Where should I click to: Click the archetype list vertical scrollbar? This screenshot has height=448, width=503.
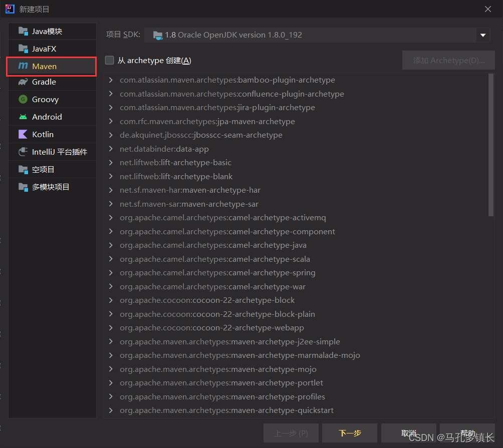point(491,145)
